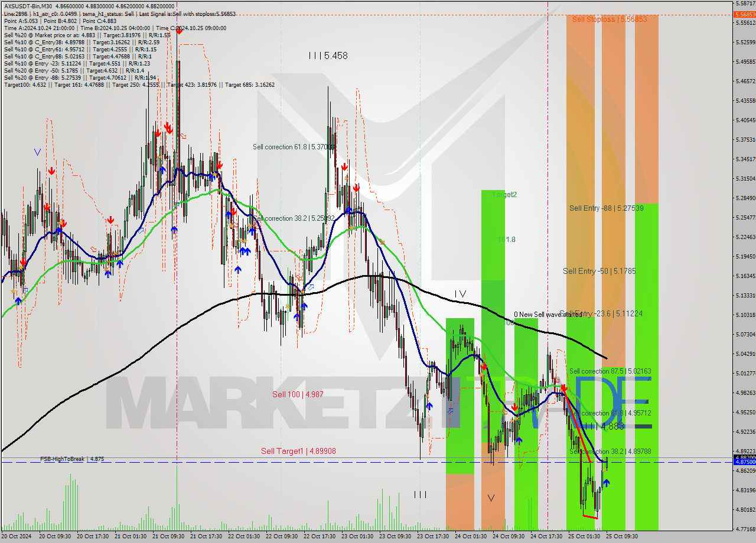Click the '24 Oct 01:30' time axis label
The height and width of the screenshot is (543, 756).
[x=472, y=537]
